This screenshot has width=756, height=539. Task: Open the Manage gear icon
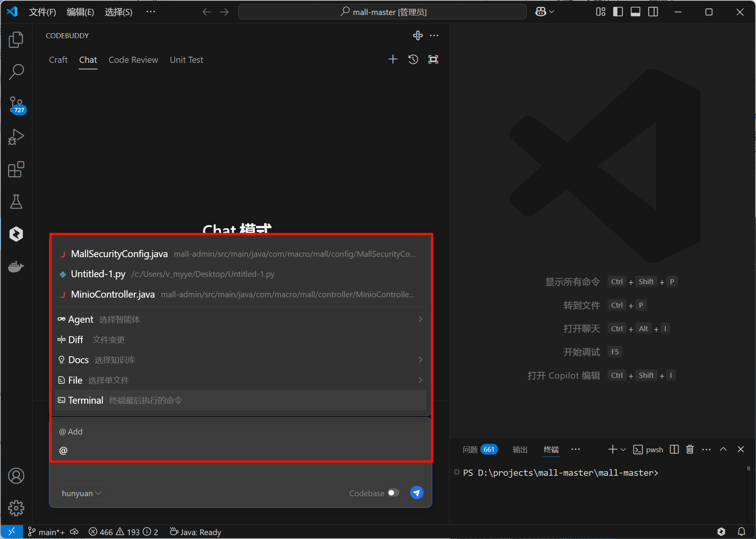[x=16, y=508]
